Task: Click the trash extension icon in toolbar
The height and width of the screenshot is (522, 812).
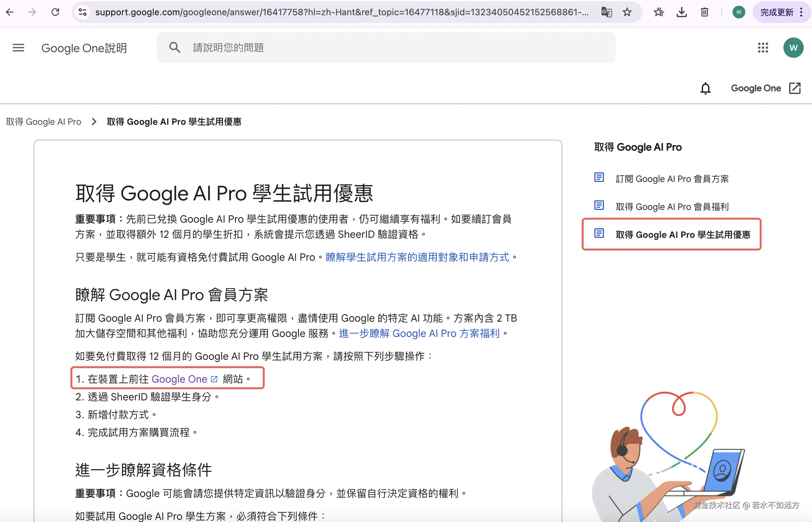Action: click(705, 12)
